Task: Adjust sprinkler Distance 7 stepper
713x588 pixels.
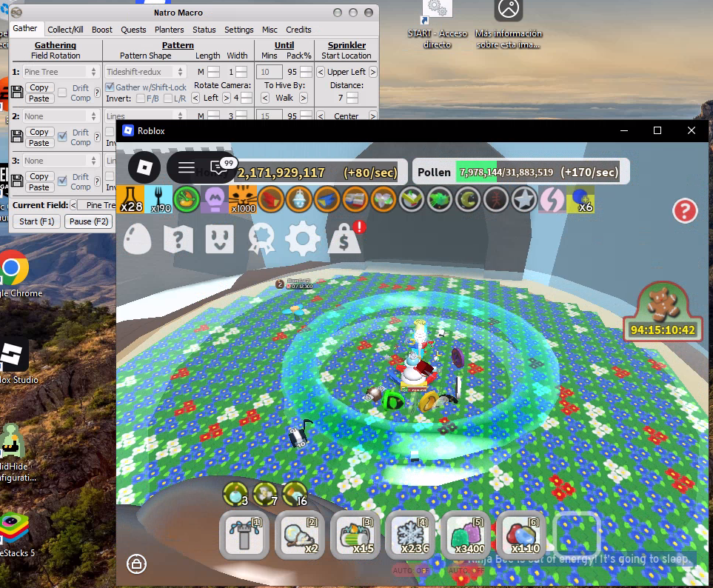Action: 352,98
